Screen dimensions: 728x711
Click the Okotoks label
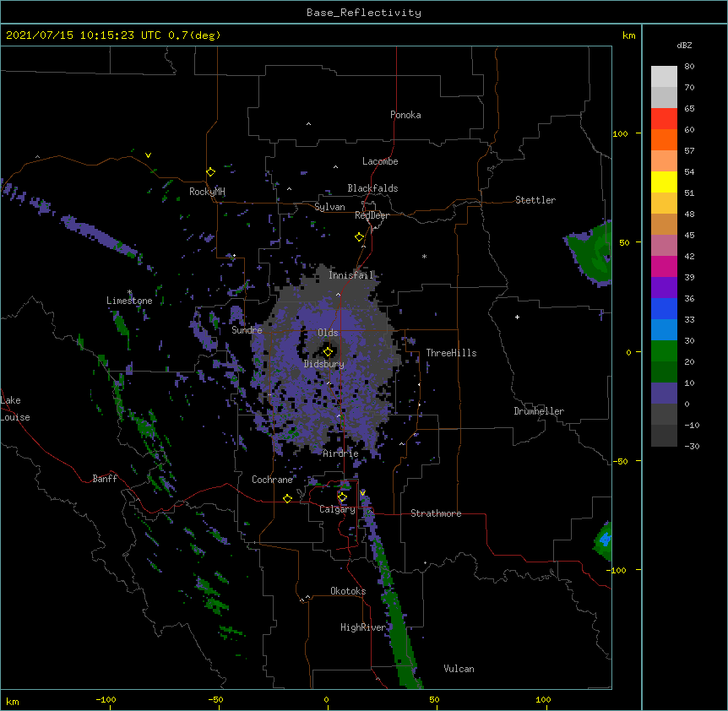(x=348, y=591)
